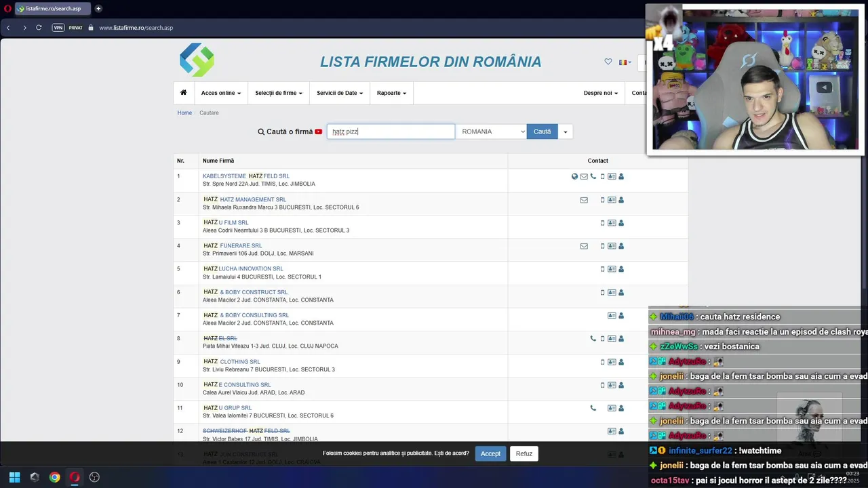Open the Rapoarte dropdown menu
Viewport: 868px width, 488px height.
click(391, 93)
